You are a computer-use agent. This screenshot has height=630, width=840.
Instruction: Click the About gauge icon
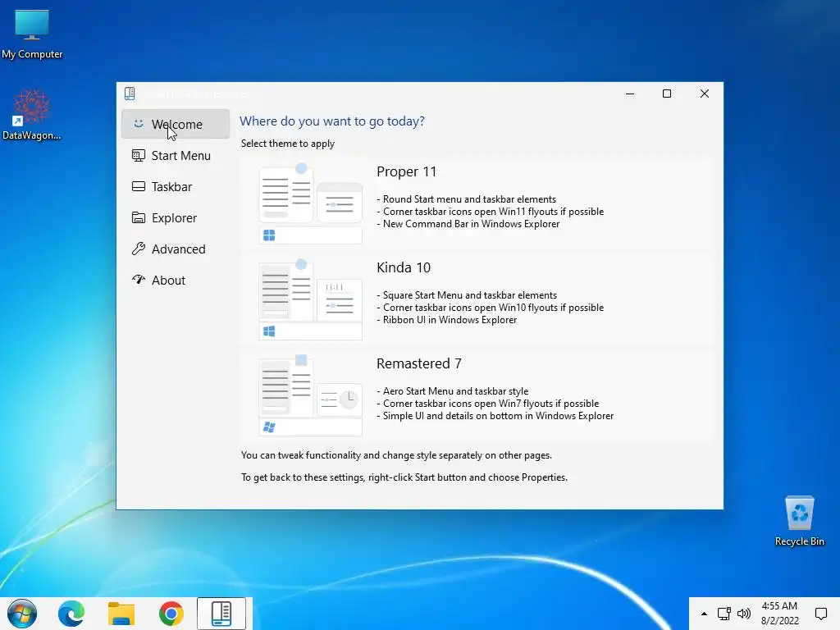pyautogui.click(x=138, y=280)
